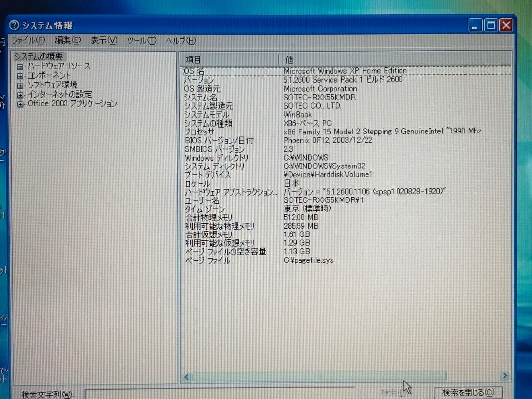Select the システムの種類 row

click(346, 123)
